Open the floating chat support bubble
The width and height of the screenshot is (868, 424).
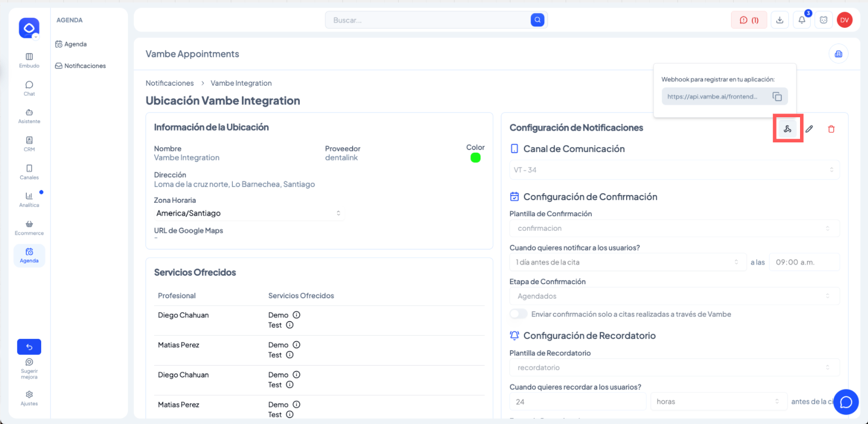[x=846, y=402]
